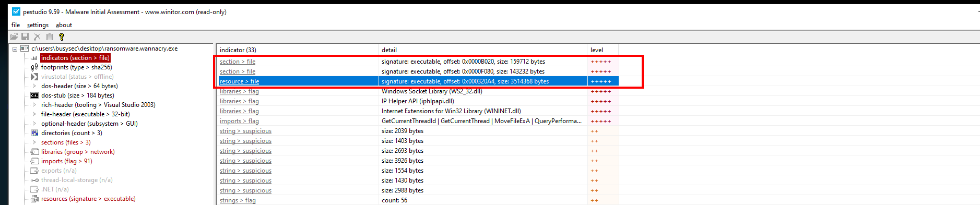
Task: Open the about menu
Action: (x=64, y=25)
